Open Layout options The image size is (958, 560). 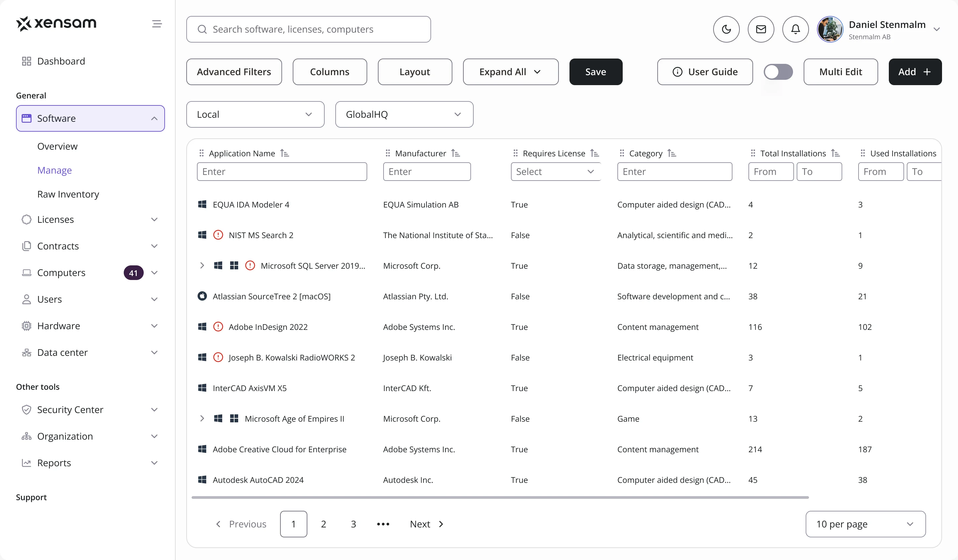[415, 72]
